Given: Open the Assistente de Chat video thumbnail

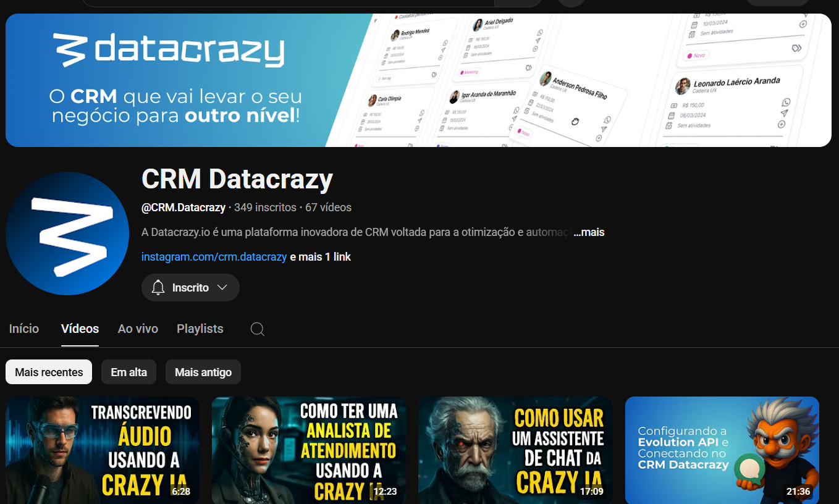Looking at the screenshot, I should coord(515,450).
